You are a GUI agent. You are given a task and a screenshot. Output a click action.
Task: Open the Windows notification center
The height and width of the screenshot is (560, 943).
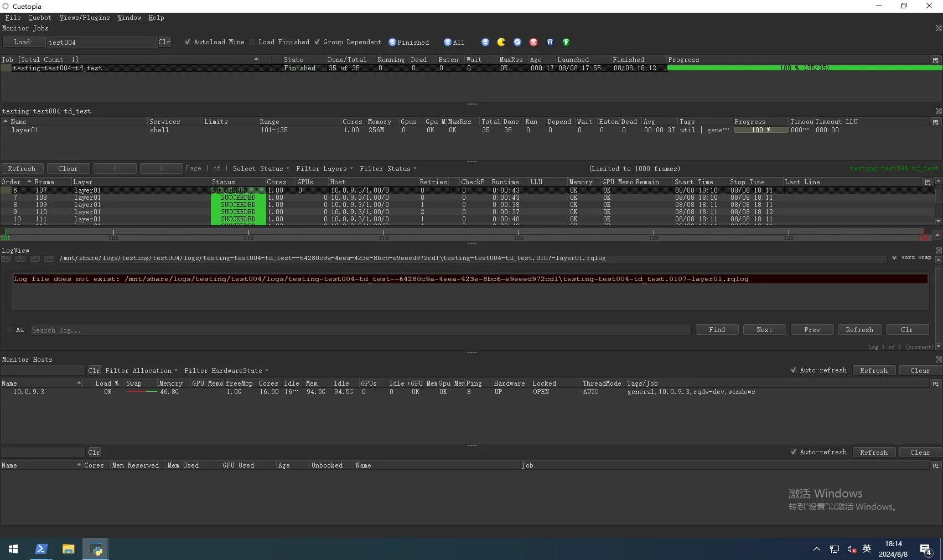(x=926, y=549)
